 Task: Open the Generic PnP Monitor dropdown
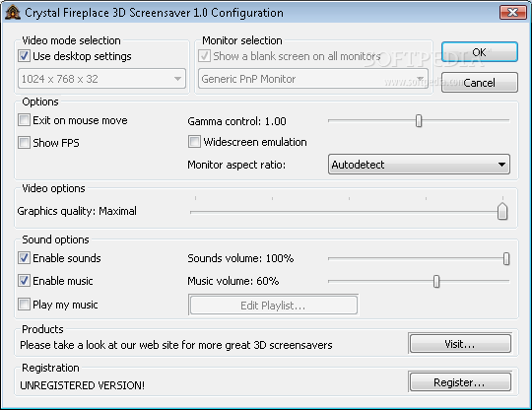pos(313,79)
